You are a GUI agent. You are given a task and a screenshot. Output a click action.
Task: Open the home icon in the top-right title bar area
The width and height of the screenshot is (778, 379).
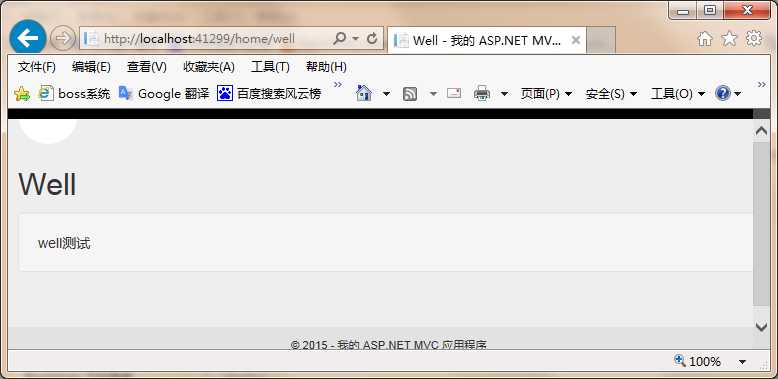point(705,39)
